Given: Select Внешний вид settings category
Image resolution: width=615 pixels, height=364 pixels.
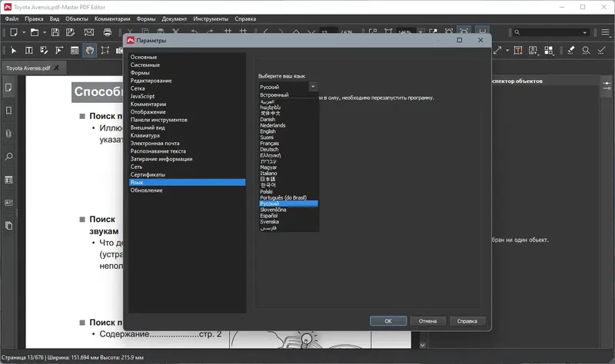Looking at the screenshot, I should click(148, 127).
